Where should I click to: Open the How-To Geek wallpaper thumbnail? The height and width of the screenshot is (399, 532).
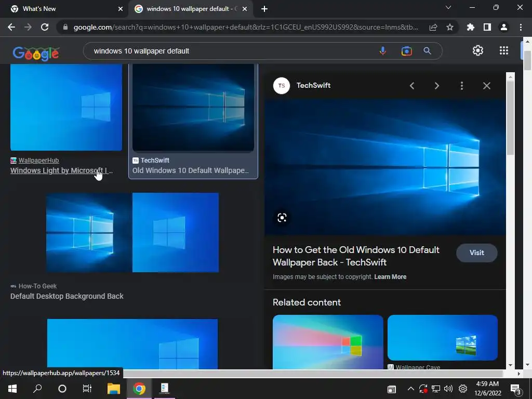click(132, 232)
